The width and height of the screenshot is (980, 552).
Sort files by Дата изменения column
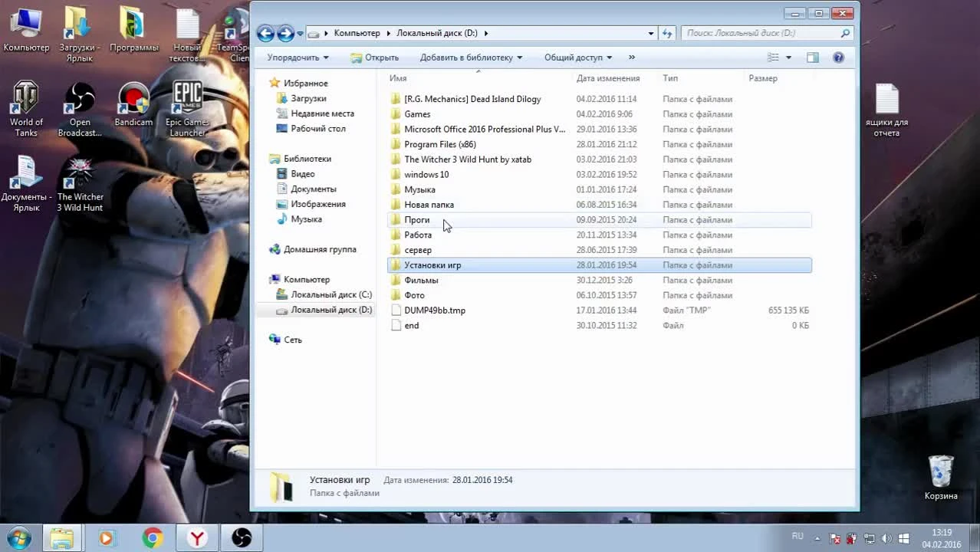[607, 78]
